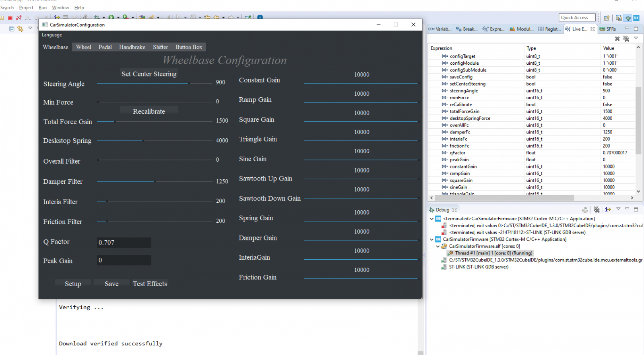The width and height of the screenshot is (644, 355).
Task: Switch to the Handbrake tab
Action: click(132, 47)
